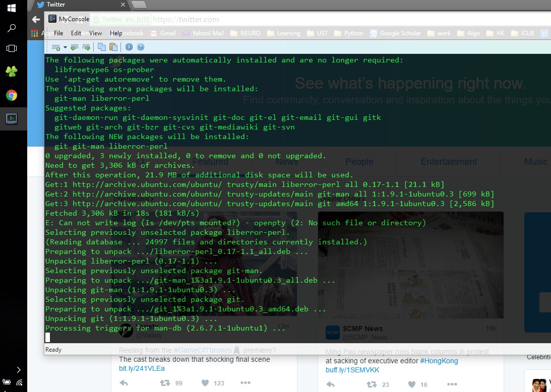Viewport: 551px width, 392px height.
Task: Click line 'Processing triggers for man-db'
Action: 165,328
